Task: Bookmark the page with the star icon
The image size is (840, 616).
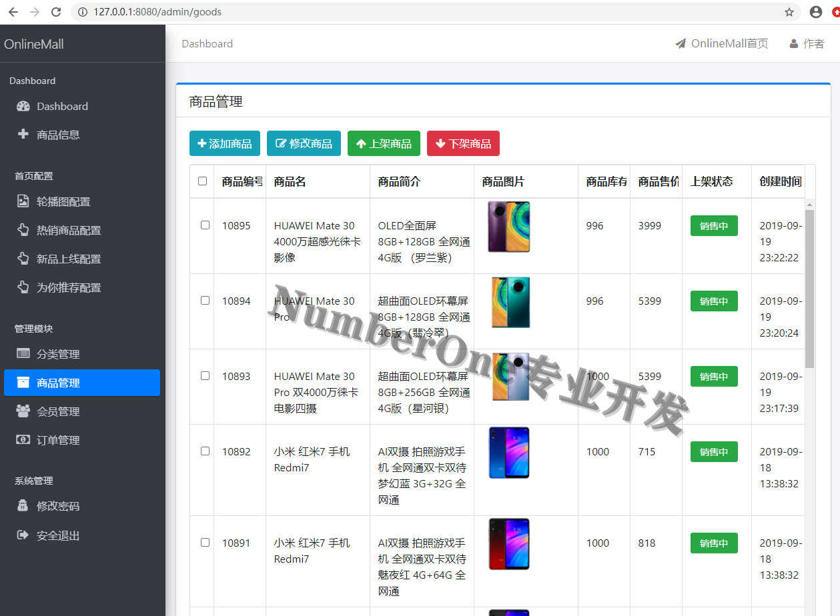Action: (789, 12)
